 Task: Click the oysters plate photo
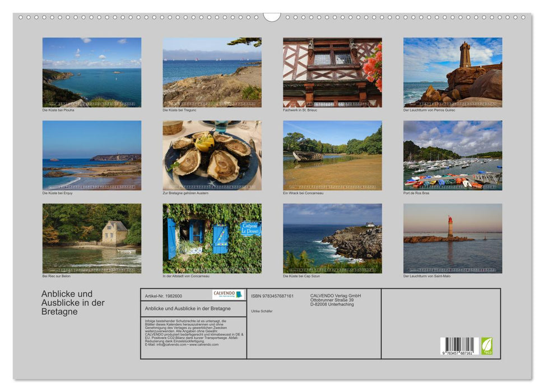212,155
